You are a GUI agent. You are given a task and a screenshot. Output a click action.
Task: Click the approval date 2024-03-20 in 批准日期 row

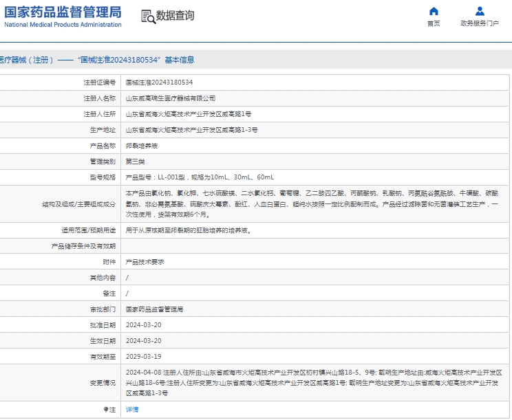pos(143,325)
